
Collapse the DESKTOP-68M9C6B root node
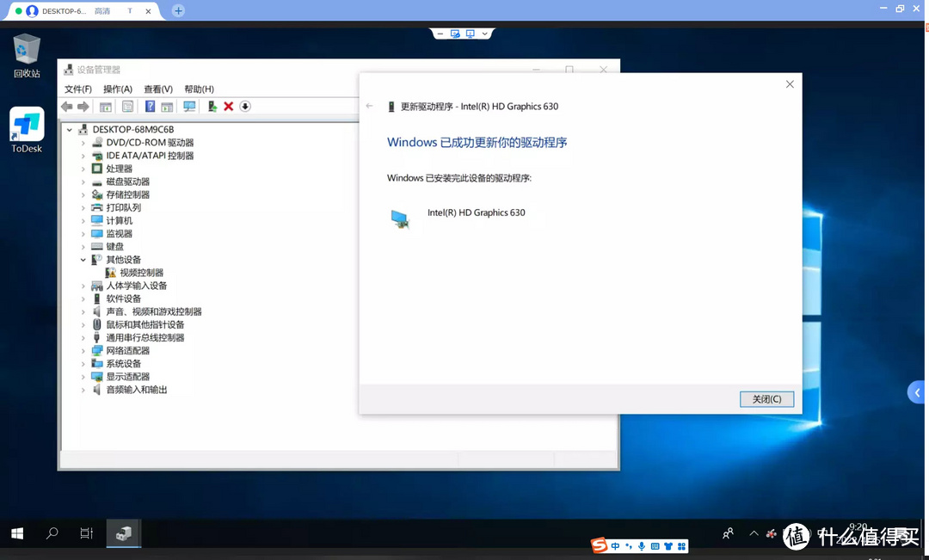pos(70,129)
